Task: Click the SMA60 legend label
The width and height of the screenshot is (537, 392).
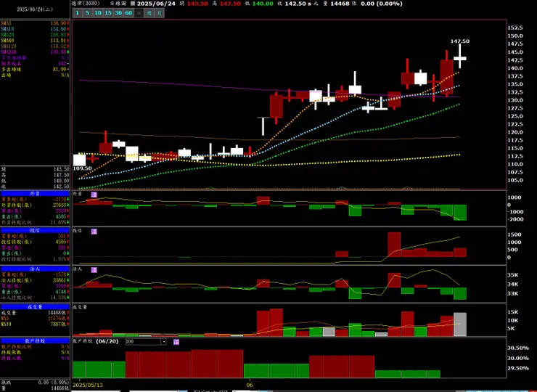Action: [x=7, y=41]
